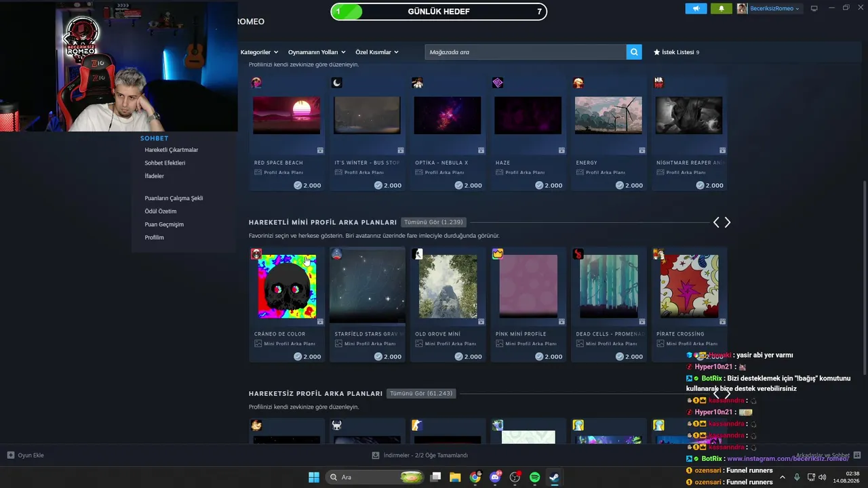Open Ödül Özetim in sidebar
Image resolution: width=868 pixels, height=488 pixels.
[x=161, y=211]
